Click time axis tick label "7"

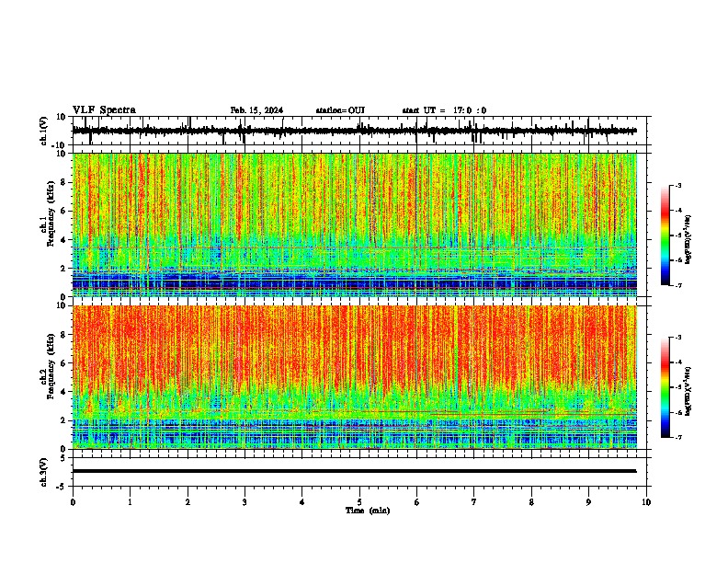click(x=474, y=502)
